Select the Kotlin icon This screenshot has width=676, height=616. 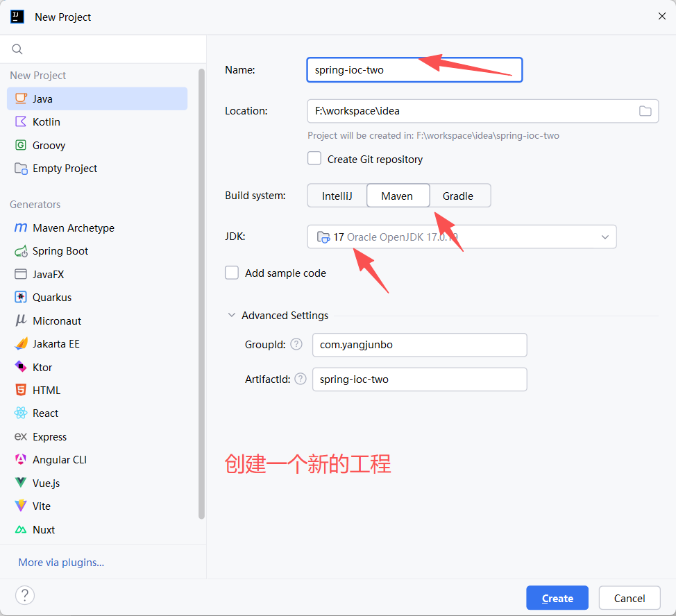[21, 121]
